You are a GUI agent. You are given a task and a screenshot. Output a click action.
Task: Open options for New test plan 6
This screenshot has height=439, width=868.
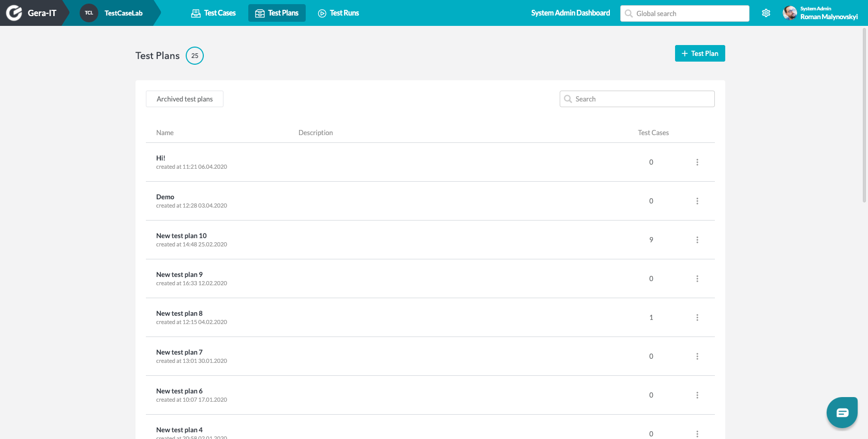pyautogui.click(x=697, y=395)
